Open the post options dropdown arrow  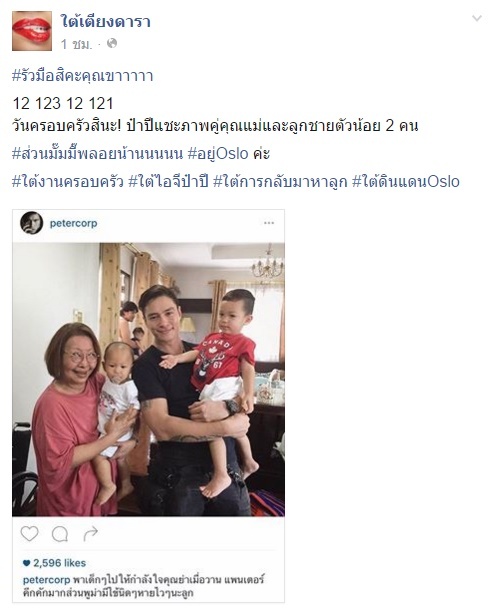[477, 18]
